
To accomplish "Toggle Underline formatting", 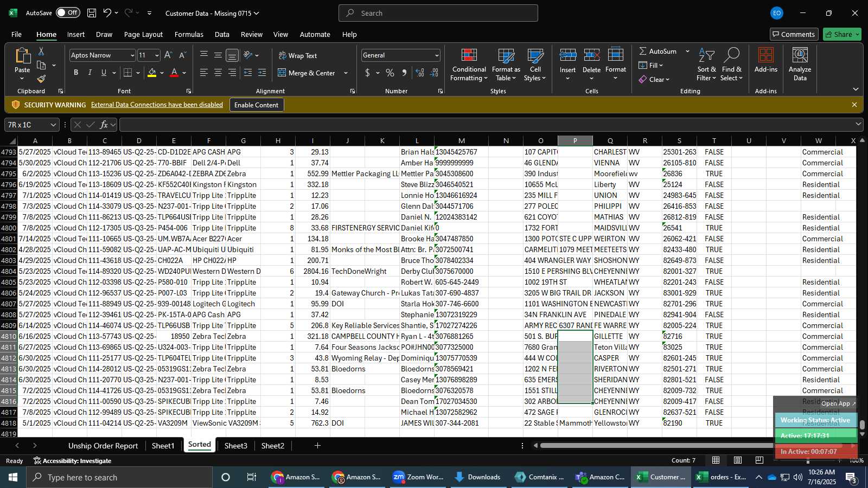I will tap(104, 73).
